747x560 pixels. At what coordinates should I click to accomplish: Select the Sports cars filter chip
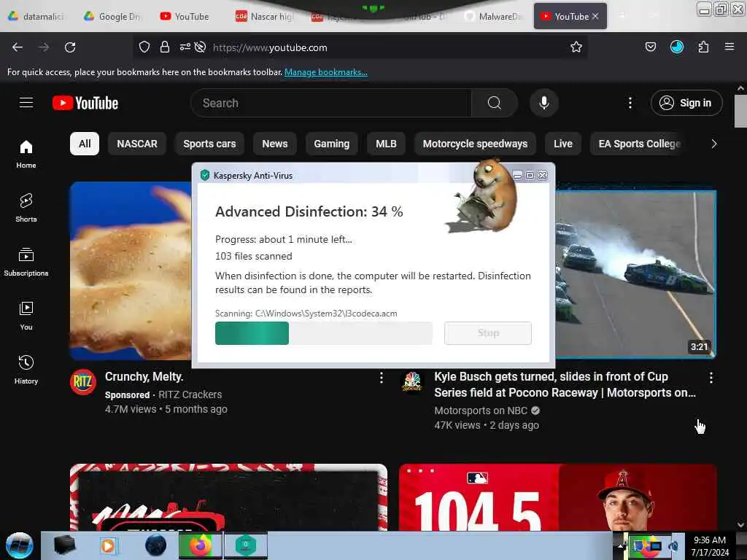[x=209, y=144]
